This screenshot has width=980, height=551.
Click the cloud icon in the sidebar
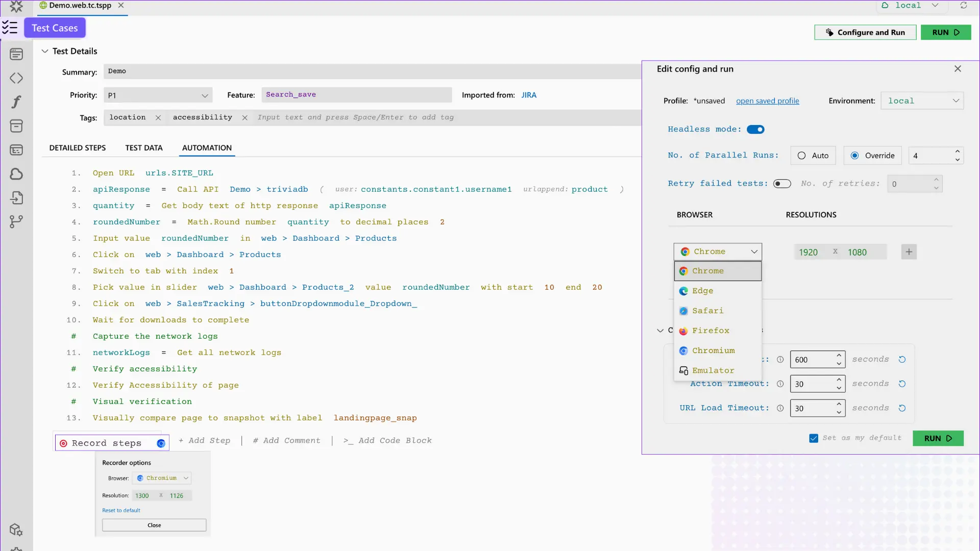point(17,174)
